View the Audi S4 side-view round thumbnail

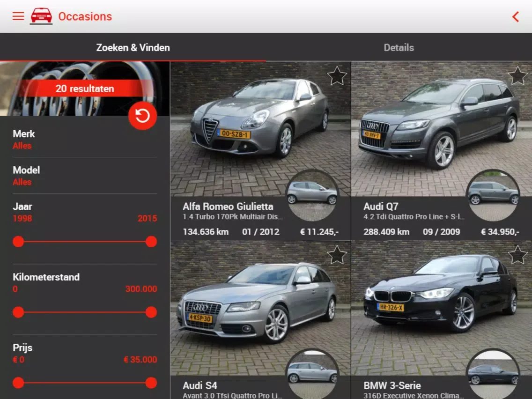[x=312, y=375]
